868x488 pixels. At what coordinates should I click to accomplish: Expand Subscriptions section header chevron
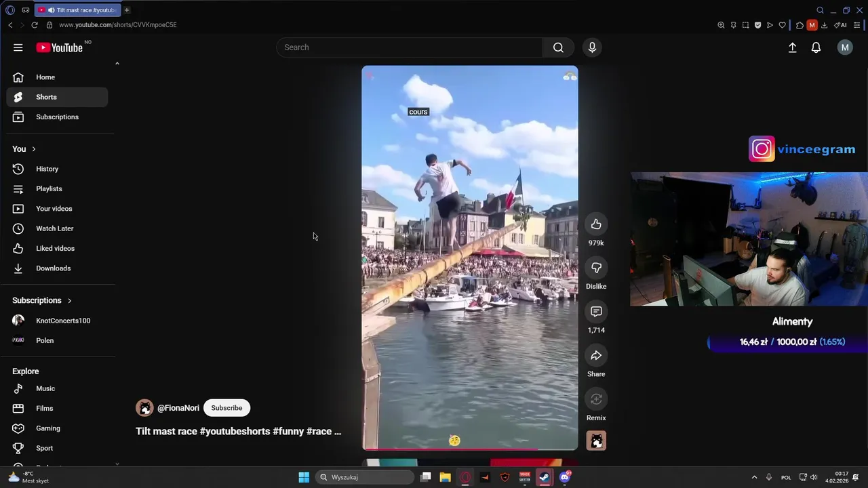69,300
